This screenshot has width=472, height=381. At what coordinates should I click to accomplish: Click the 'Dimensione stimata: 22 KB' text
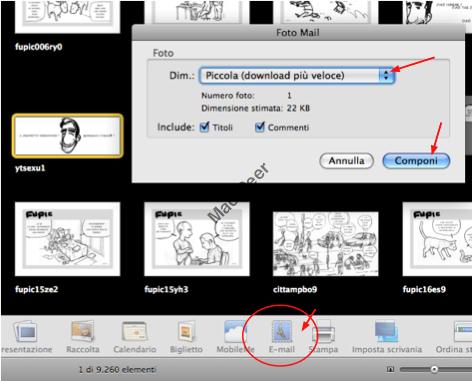[x=255, y=108]
